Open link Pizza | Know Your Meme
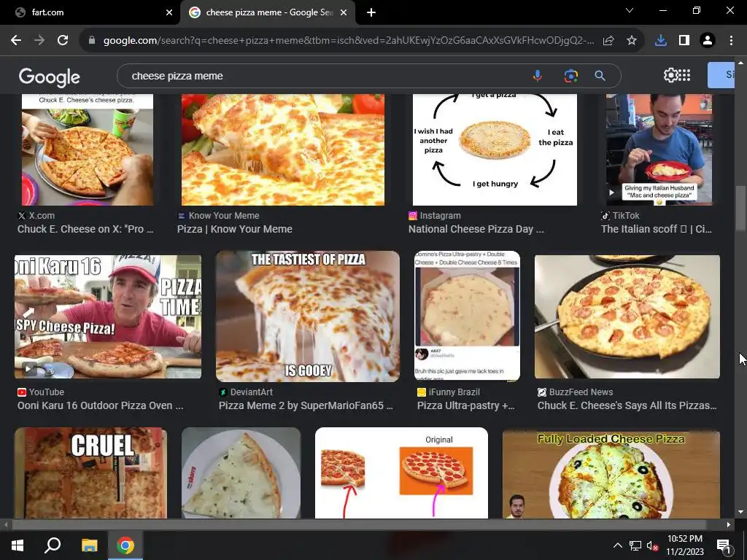 235,229
